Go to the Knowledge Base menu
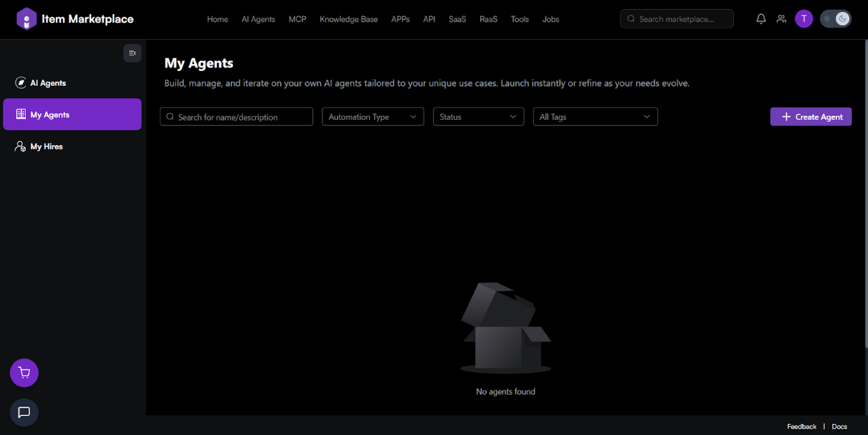This screenshot has height=435, width=868. click(x=348, y=19)
